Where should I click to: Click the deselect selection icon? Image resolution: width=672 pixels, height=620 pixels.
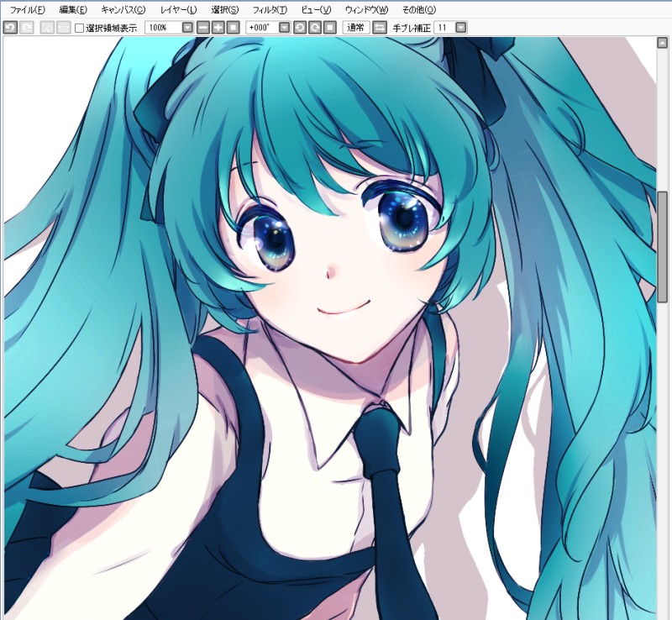click(x=47, y=28)
